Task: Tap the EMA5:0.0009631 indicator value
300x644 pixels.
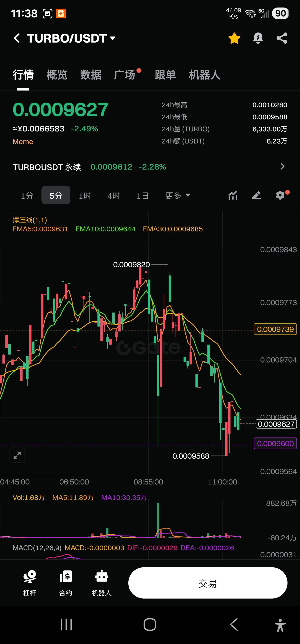Action: coord(40,229)
